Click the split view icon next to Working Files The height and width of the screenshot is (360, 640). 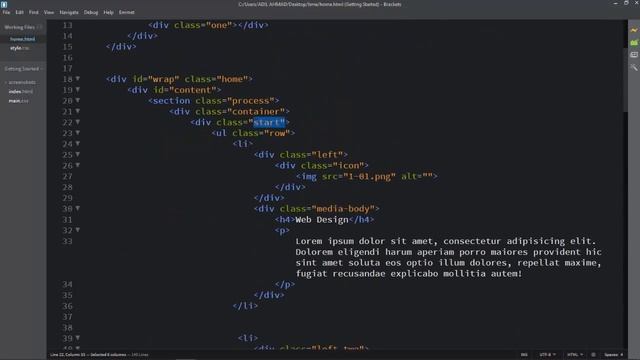tap(40, 27)
